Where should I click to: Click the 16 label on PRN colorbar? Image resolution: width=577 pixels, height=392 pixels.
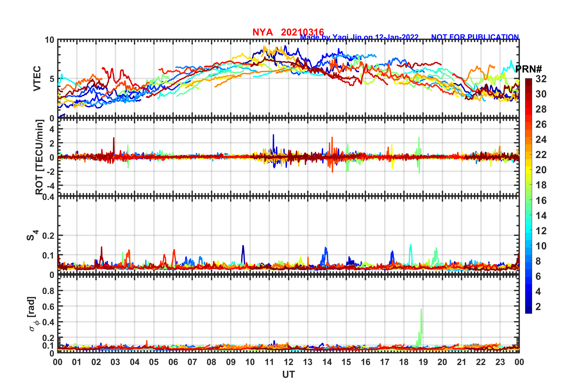click(541, 200)
